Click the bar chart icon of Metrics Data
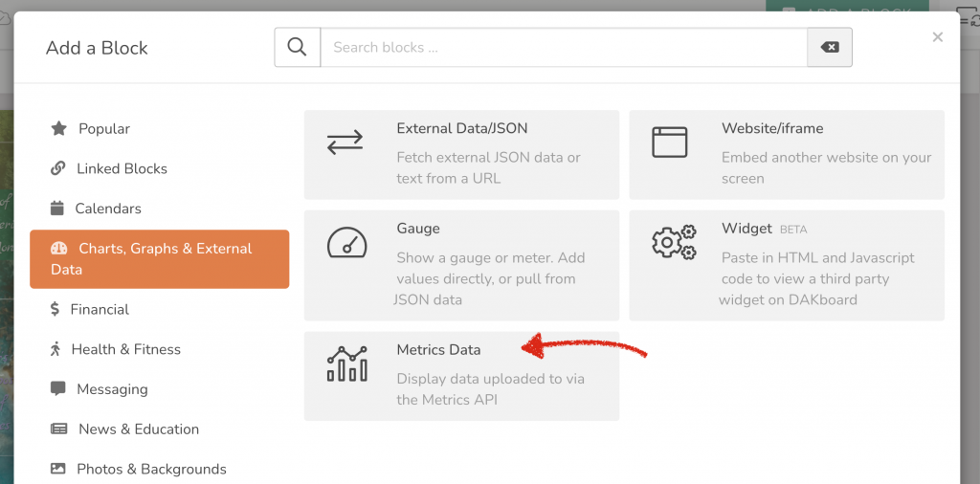Screen dimensions: 980x484 [x=347, y=364]
